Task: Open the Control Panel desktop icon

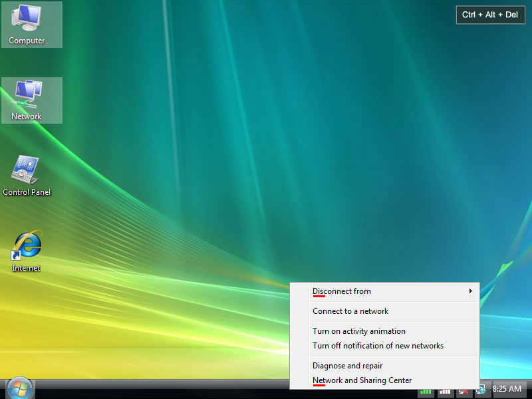Action: point(27,175)
